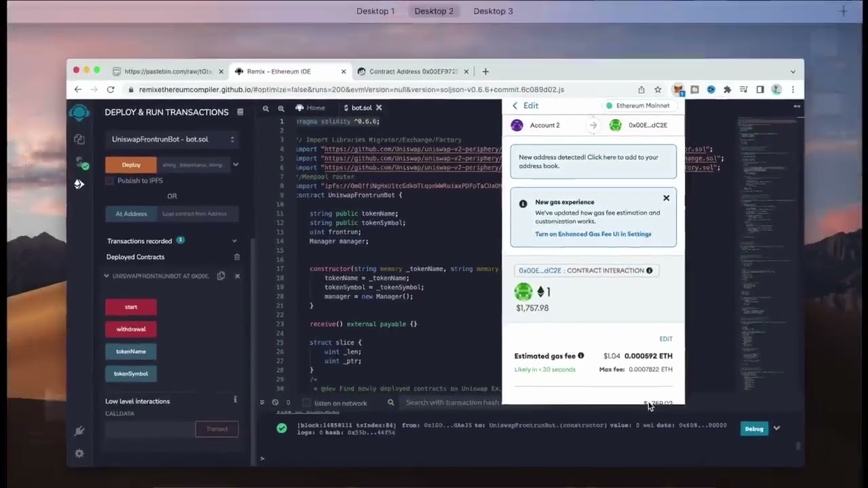
Task: Expand the Deploy constructor parameters chevron
Action: coord(235,165)
